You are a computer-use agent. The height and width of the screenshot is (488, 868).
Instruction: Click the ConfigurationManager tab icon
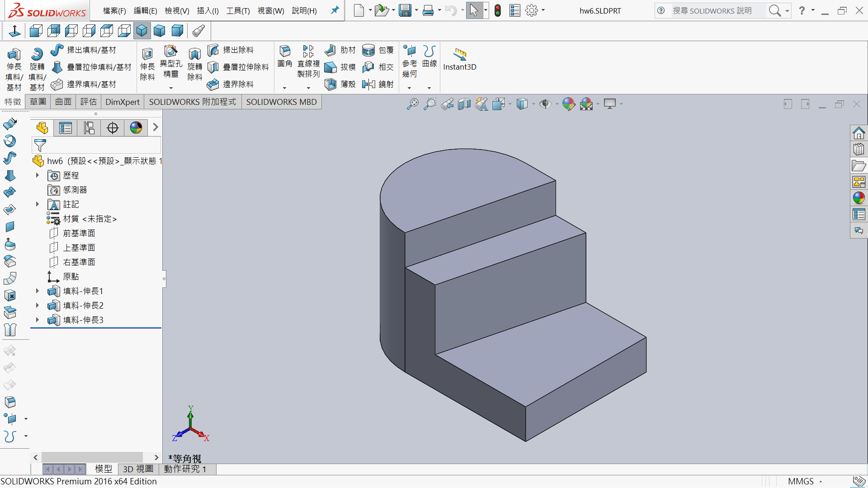click(89, 128)
